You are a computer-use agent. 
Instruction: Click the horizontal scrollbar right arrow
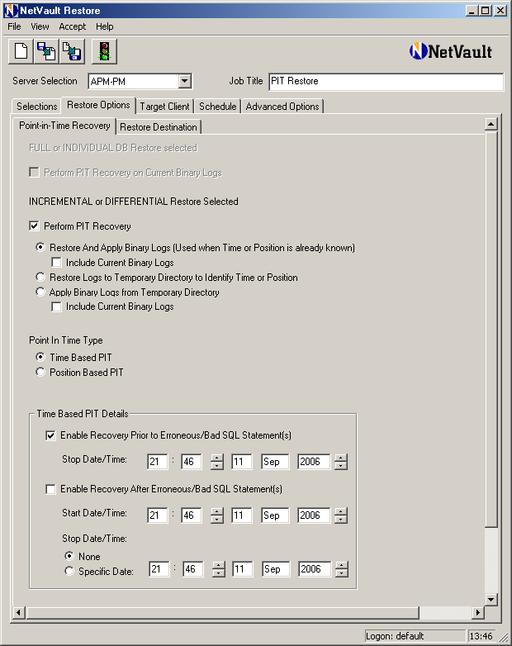click(478, 613)
